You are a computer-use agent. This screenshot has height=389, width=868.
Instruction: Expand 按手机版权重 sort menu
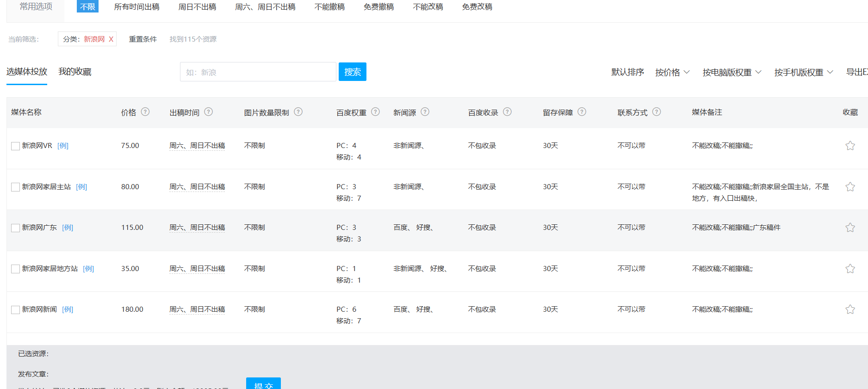803,72
